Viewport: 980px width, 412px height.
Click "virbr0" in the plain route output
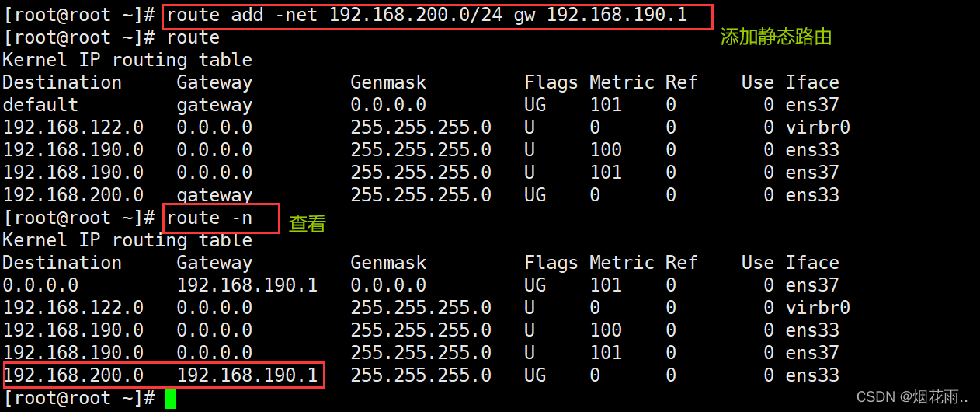(x=818, y=127)
